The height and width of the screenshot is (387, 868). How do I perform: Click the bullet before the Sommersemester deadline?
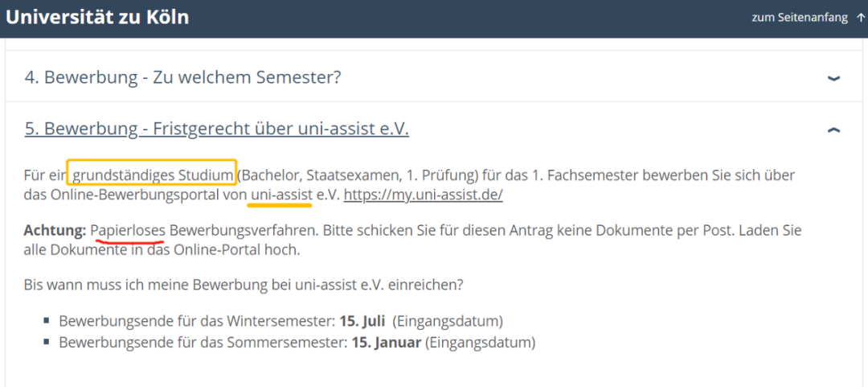(47, 343)
